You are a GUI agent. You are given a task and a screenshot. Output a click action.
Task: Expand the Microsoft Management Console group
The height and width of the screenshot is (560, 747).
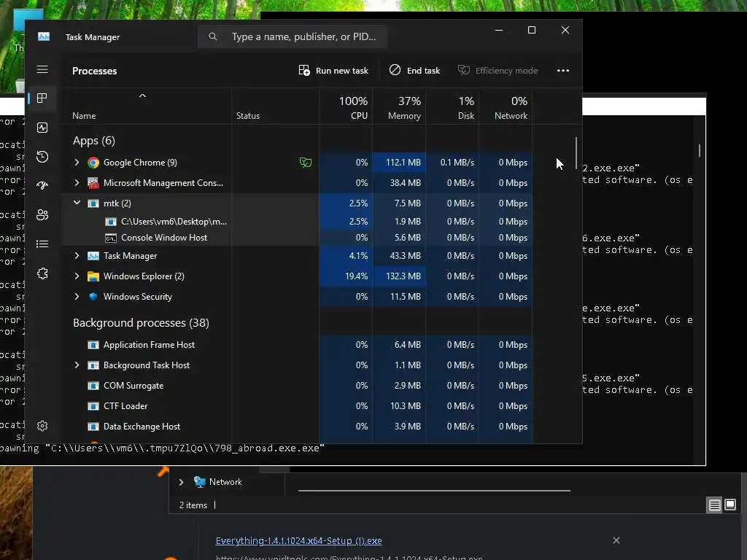[77, 183]
